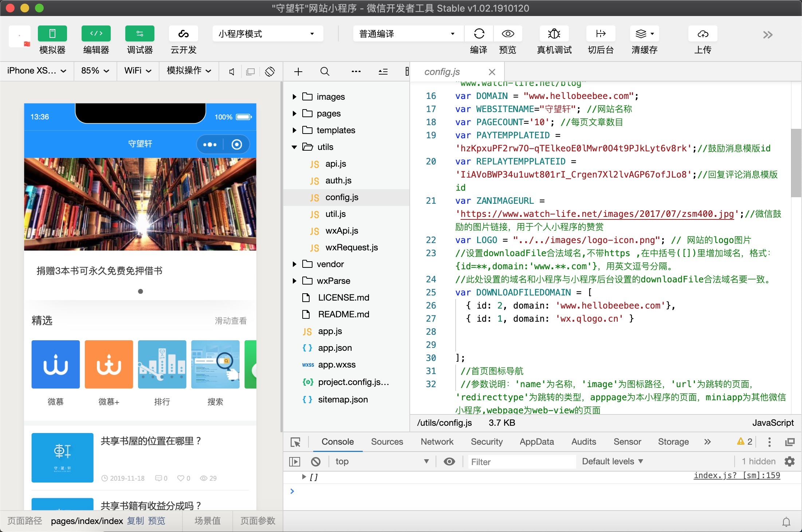Toggle the editor panel button

(96, 34)
